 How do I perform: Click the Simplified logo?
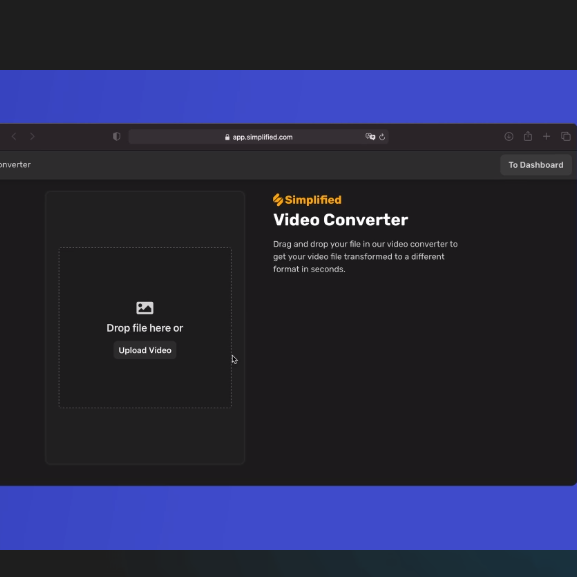coord(307,200)
